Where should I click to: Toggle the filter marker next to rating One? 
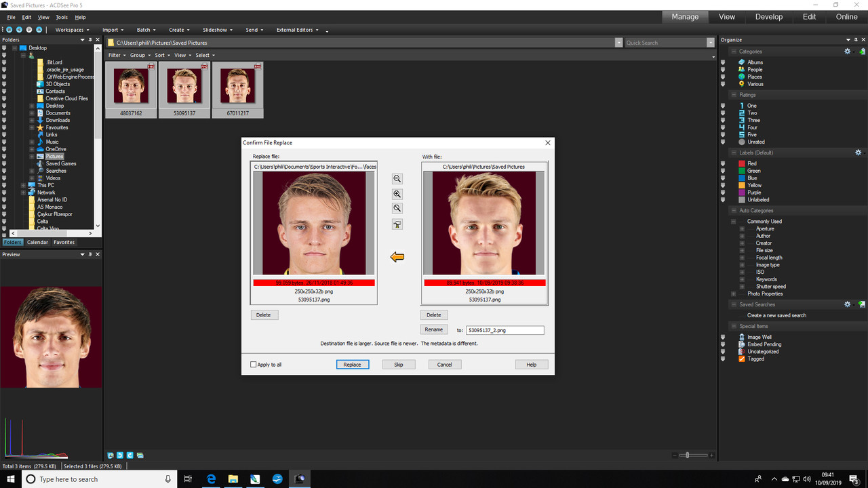pos(723,106)
